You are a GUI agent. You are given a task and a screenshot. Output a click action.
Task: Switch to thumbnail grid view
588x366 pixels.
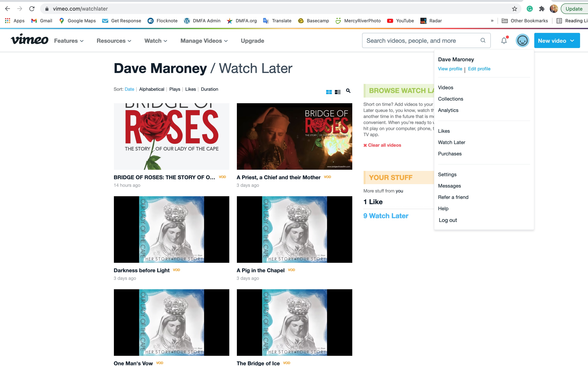tap(329, 92)
